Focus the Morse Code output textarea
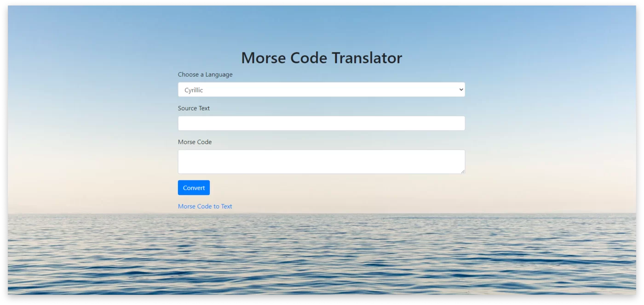 [x=322, y=162]
